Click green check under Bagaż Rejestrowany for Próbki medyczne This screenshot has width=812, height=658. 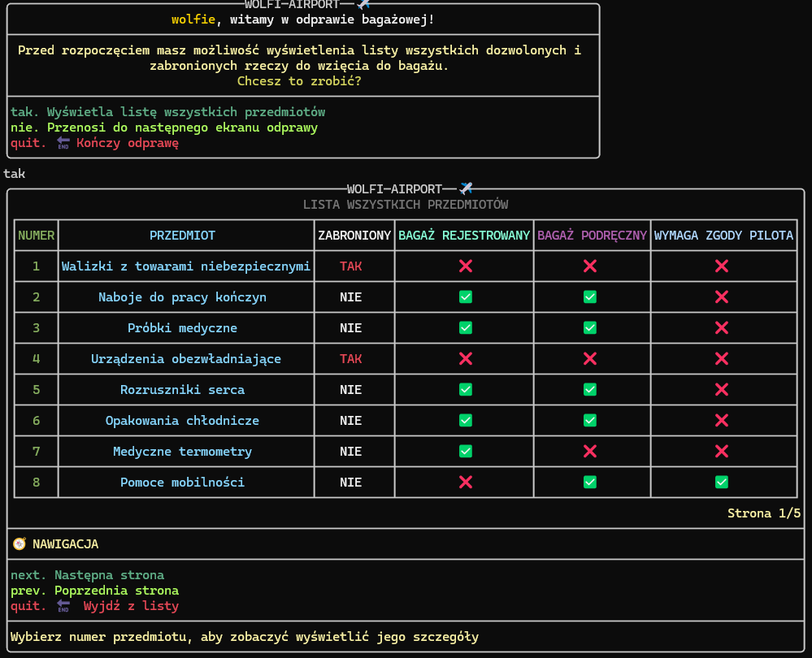(x=466, y=327)
